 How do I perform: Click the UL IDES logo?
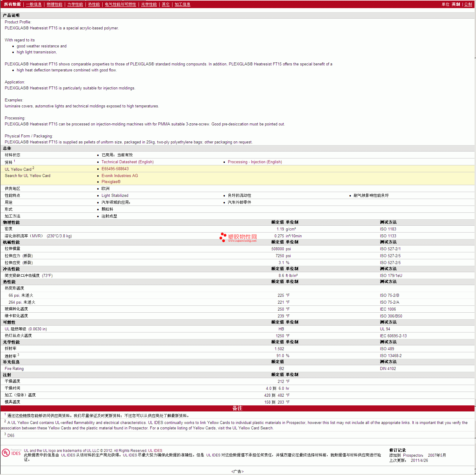point(11,453)
